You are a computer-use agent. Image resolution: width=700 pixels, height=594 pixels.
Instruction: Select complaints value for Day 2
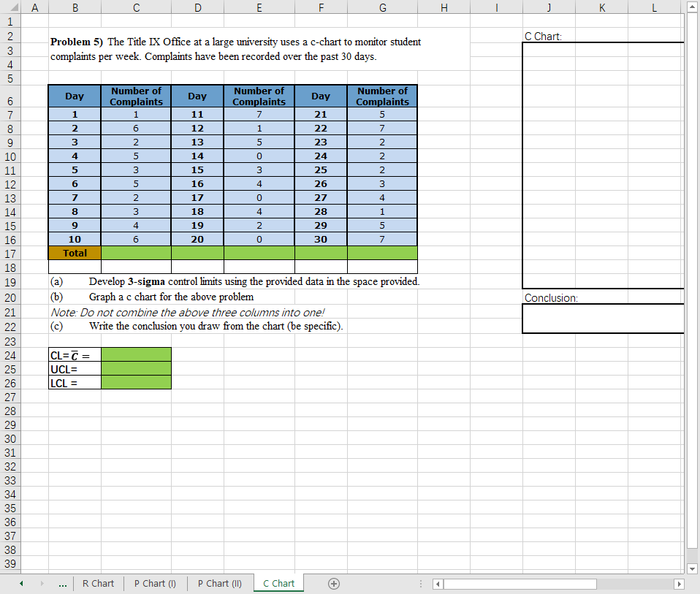coord(136,128)
